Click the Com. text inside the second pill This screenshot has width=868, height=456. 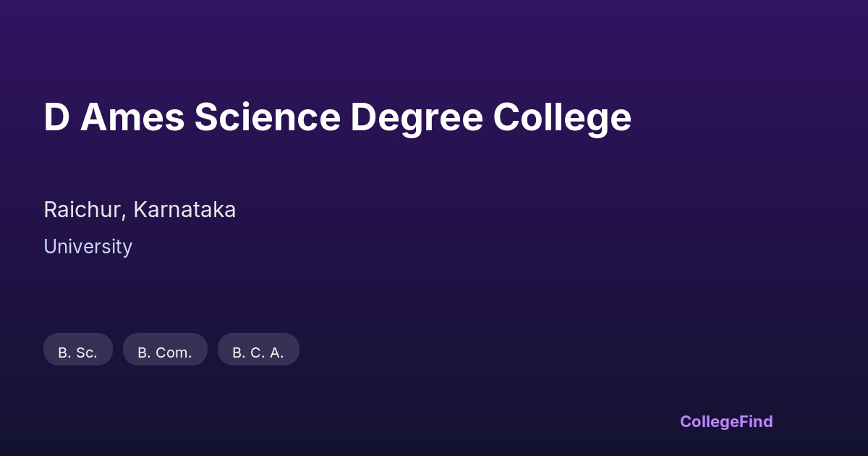click(174, 352)
